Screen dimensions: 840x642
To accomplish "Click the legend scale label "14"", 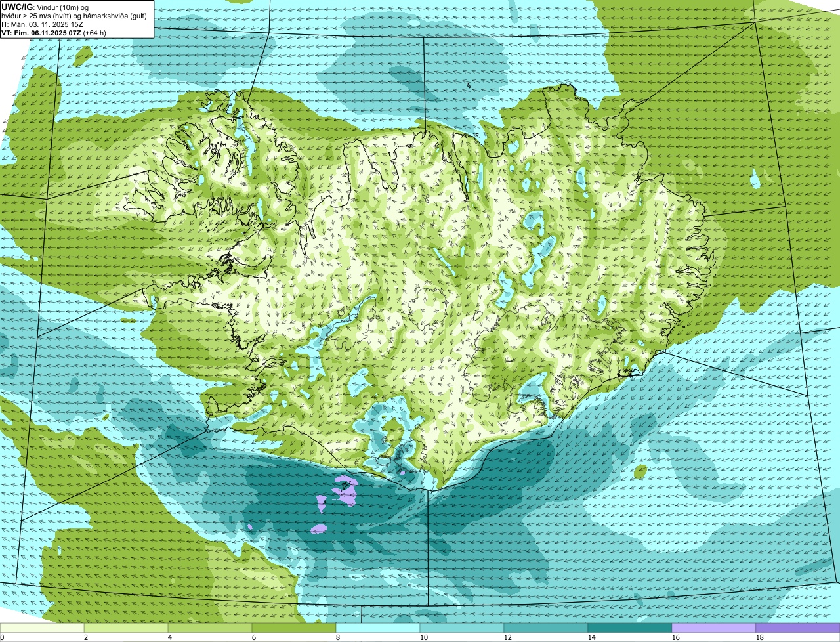I will pyautogui.click(x=592, y=637).
